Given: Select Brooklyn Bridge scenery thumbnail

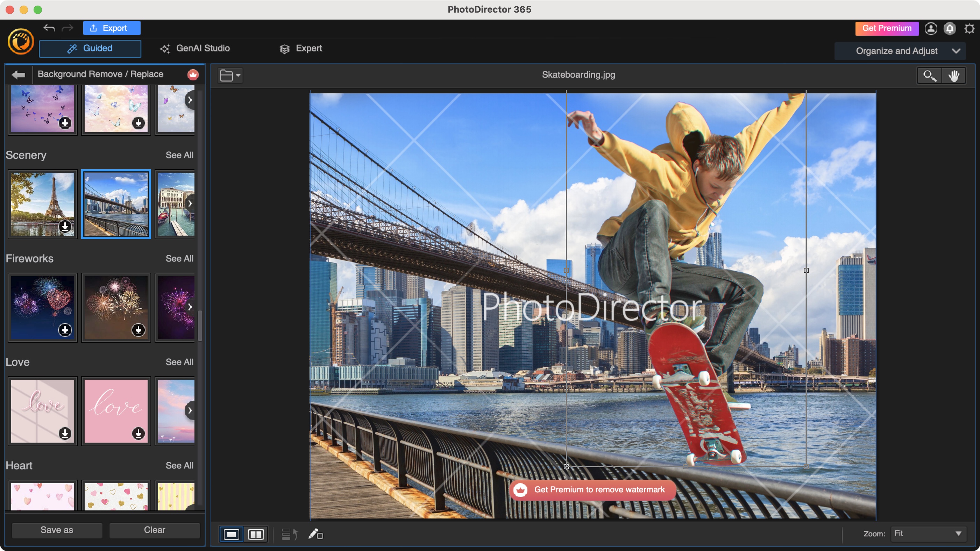Looking at the screenshot, I should (x=116, y=203).
